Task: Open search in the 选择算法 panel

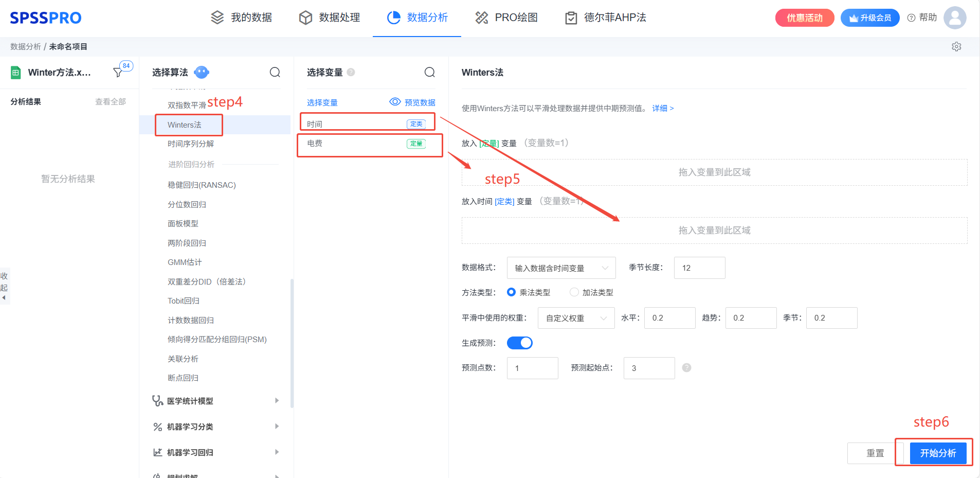Action: [275, 73]
